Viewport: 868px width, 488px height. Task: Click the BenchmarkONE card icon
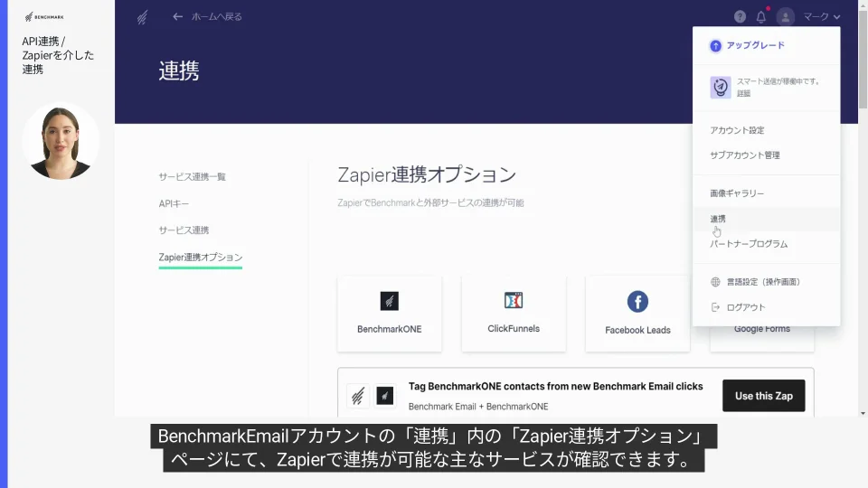point(389,301)
